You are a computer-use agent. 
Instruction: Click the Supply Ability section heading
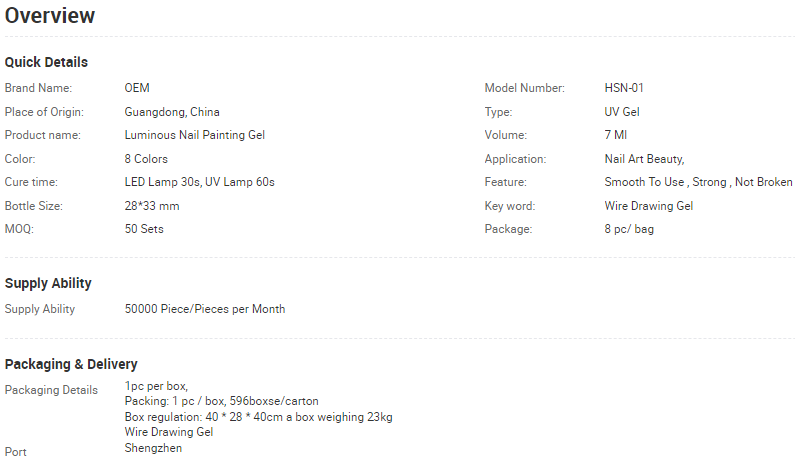(48, 284)
